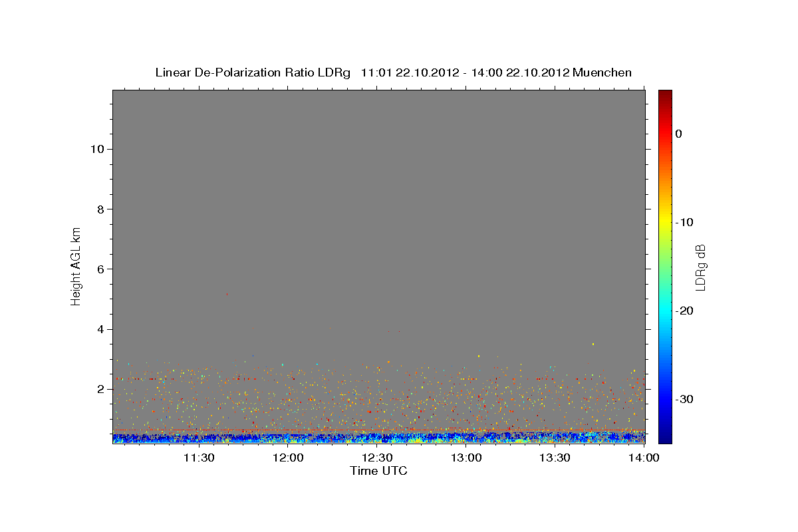Click the colorbar value label 0

pyautogui.click(x=679, y=134)
